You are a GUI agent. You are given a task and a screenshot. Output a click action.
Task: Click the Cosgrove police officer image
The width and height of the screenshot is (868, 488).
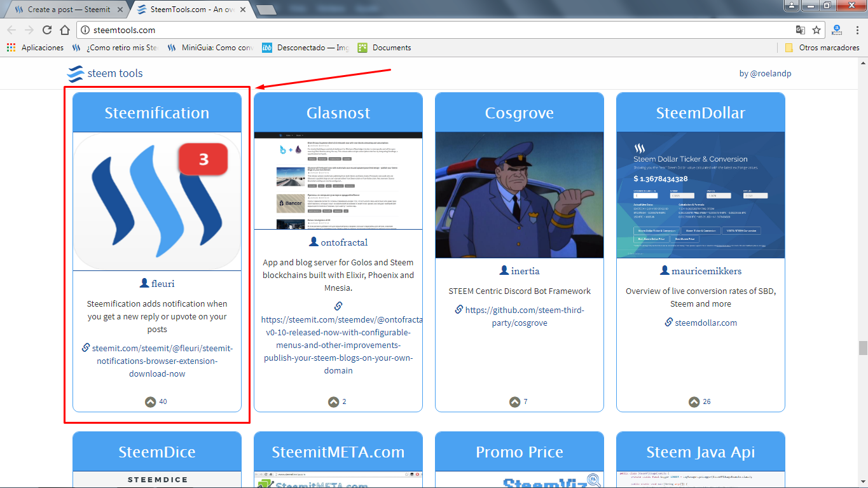click(520, 195)
